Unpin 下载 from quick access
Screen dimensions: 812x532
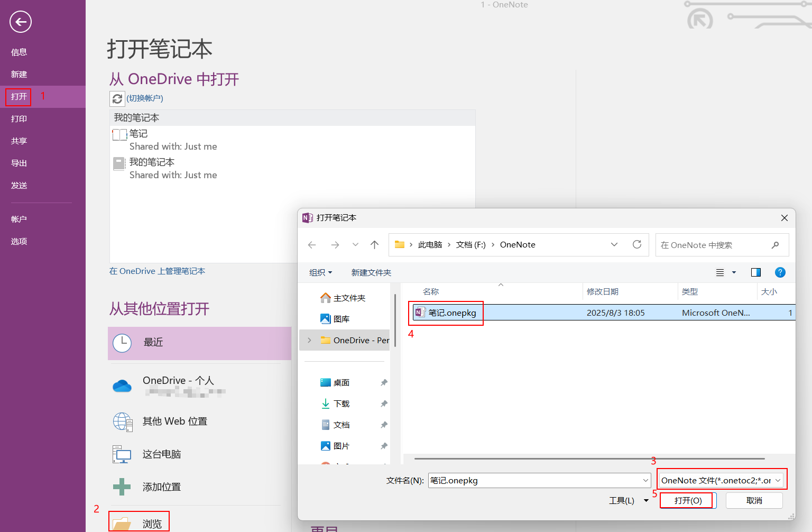[x=384, y=403]
